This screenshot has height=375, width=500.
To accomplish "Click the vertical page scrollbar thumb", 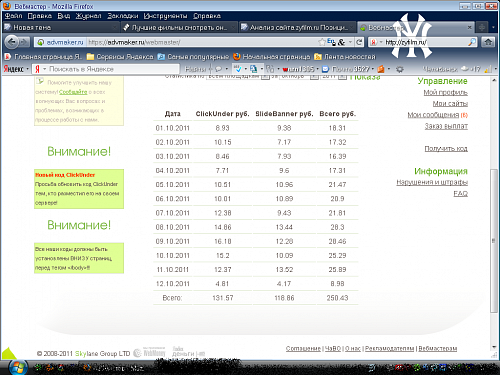I will [x=494, y=241].
